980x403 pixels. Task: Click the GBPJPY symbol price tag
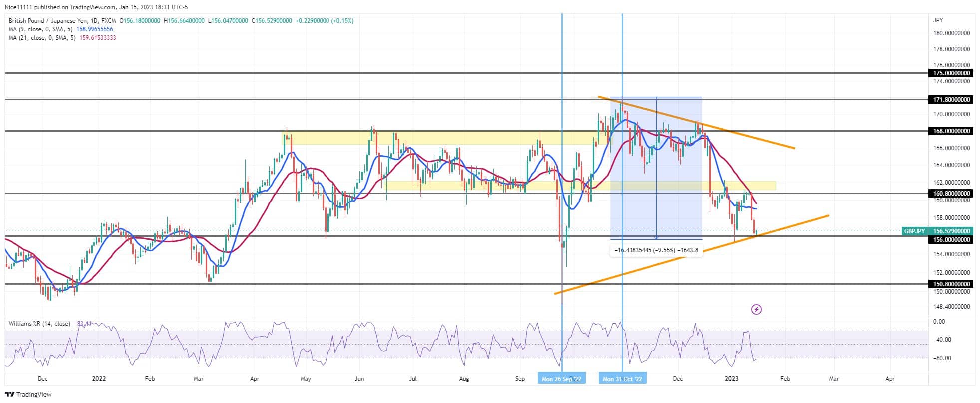click(915, 231)
